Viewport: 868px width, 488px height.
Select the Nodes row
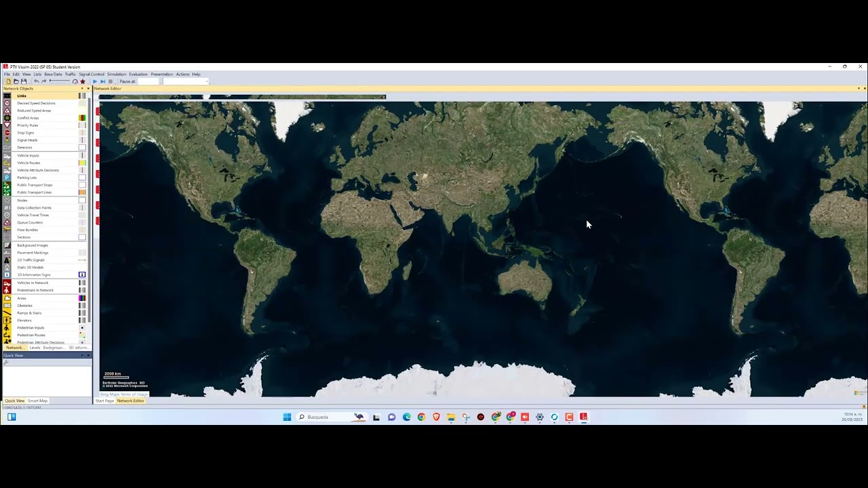coord(45,200)
